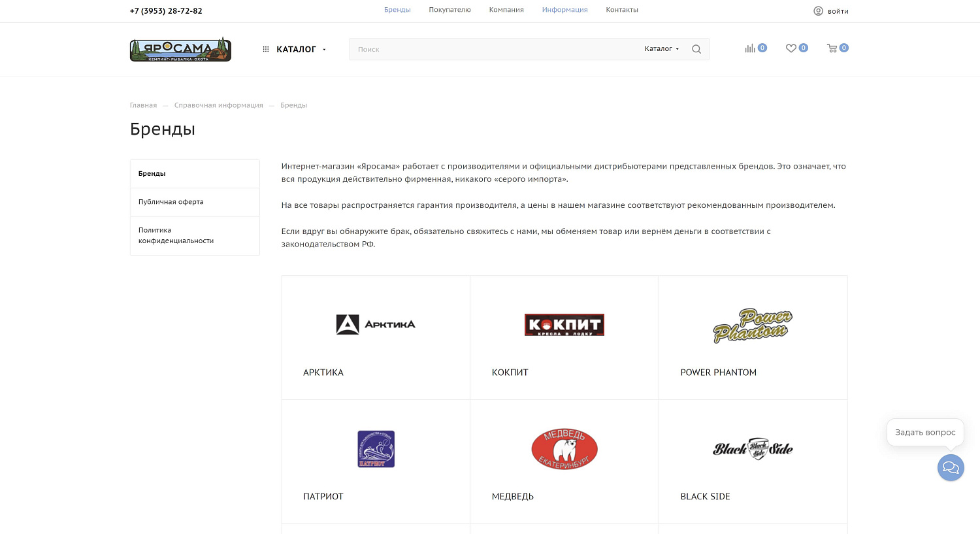The height and width of the screenshot is (534, 980).
Task: Click the Яросама store logo
Action: 180,50
